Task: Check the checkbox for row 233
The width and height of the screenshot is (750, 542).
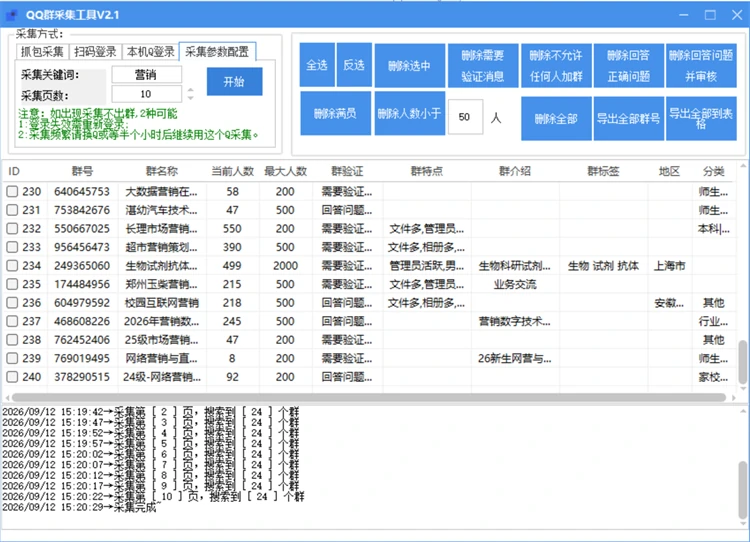Action: coord(12,247)
